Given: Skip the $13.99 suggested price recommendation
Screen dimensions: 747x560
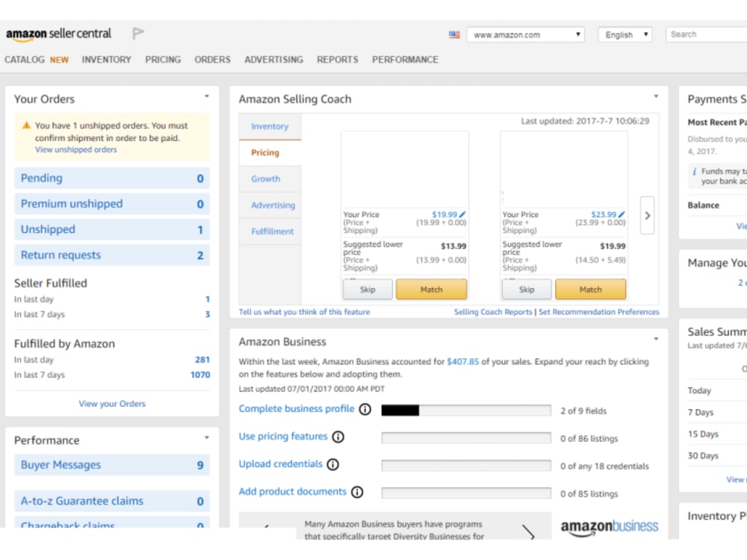Looking at the screenshot, I should pyautogui.click(x=368, y=289).
